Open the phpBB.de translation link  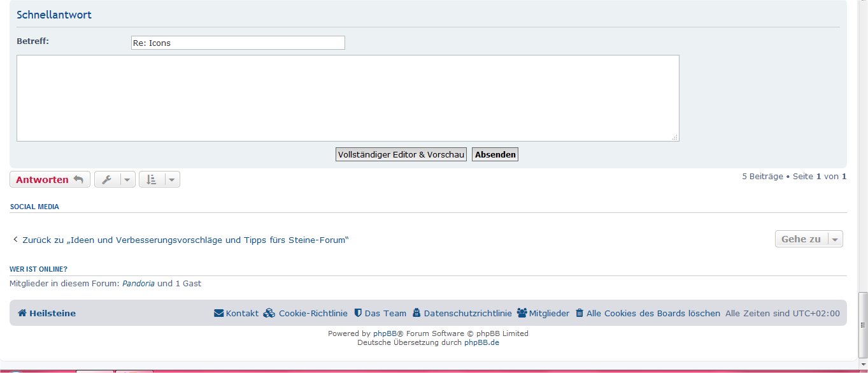click(x=481, y=342)
